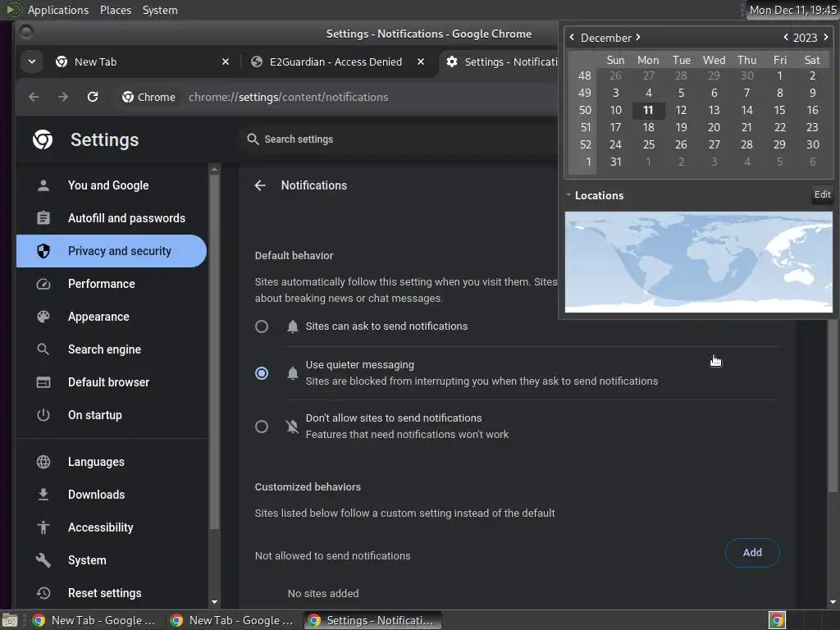Viewport: 840px width, 630px height.
Task: Click the clock Mon Dec 11, 19:45
Action: click(792, 10)
